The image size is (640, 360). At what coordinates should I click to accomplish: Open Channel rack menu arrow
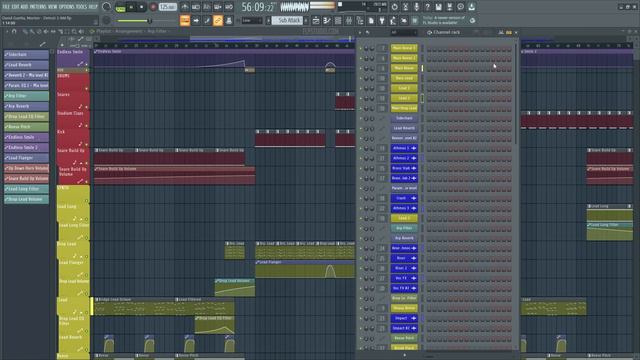(360, 32)
